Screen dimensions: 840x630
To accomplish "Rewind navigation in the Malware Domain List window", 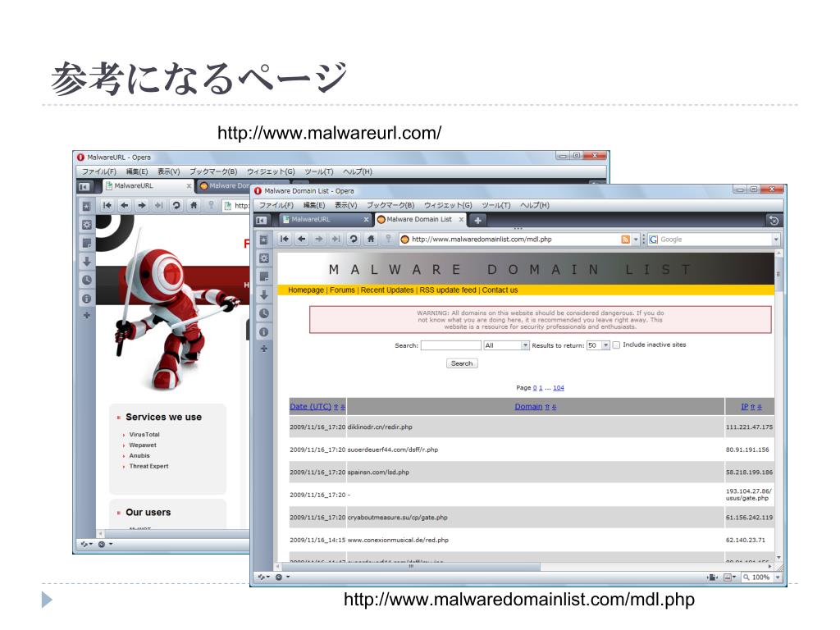I will 285,240.
